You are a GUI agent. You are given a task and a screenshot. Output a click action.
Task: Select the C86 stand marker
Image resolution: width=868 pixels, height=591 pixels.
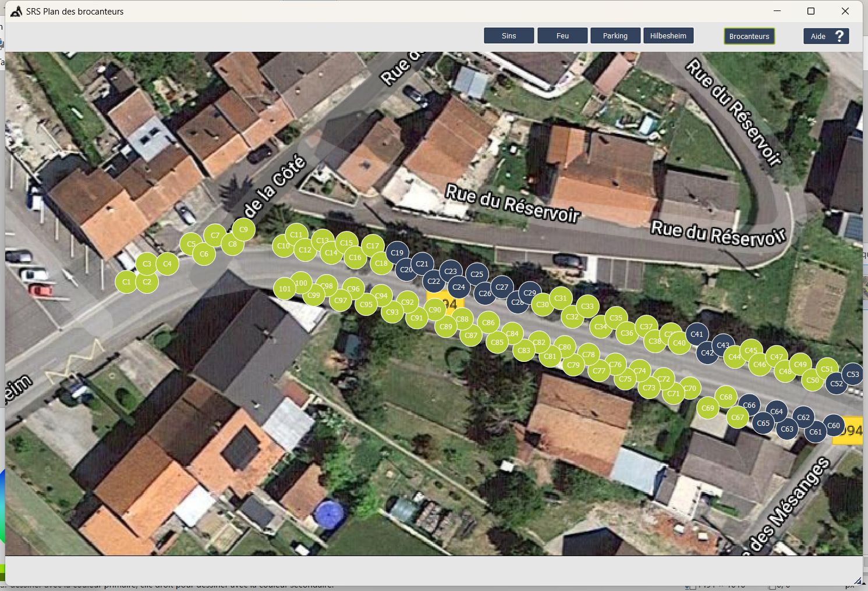pos(488,322)
